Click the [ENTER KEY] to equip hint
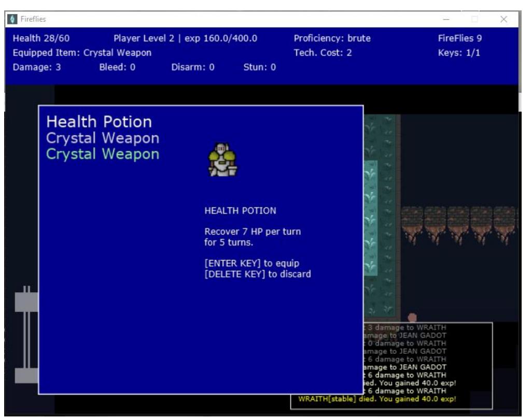 (x=252, y=263)
